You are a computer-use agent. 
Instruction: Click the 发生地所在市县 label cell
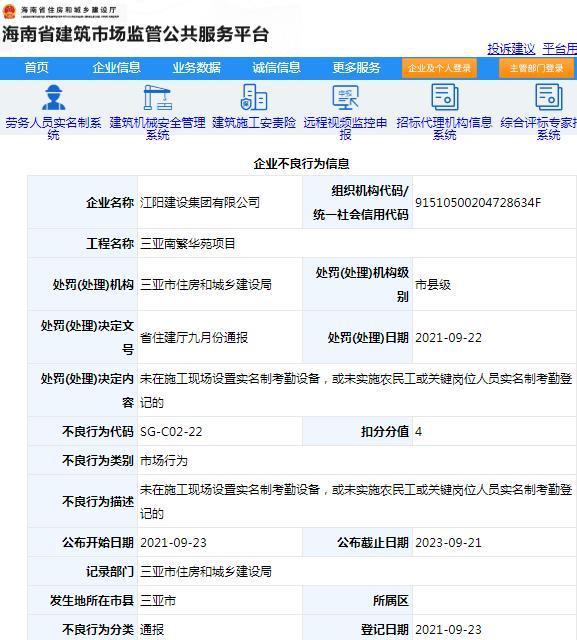coord(83,600)
